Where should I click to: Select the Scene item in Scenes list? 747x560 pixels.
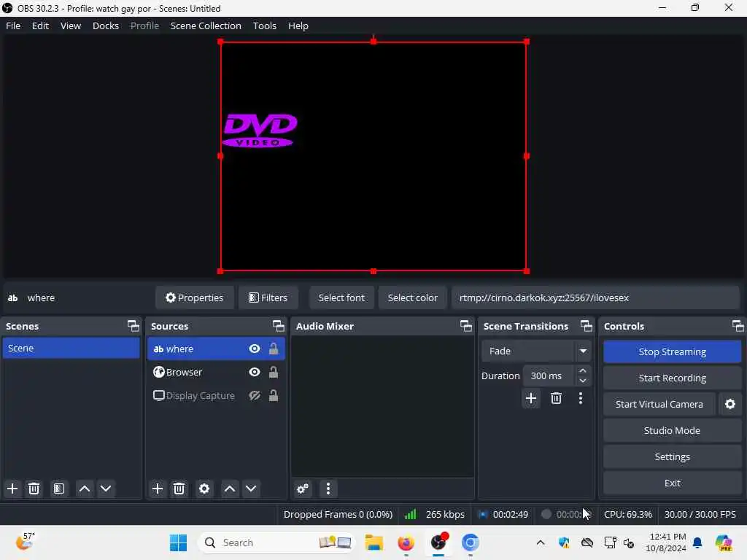click(x=71, y=348)
